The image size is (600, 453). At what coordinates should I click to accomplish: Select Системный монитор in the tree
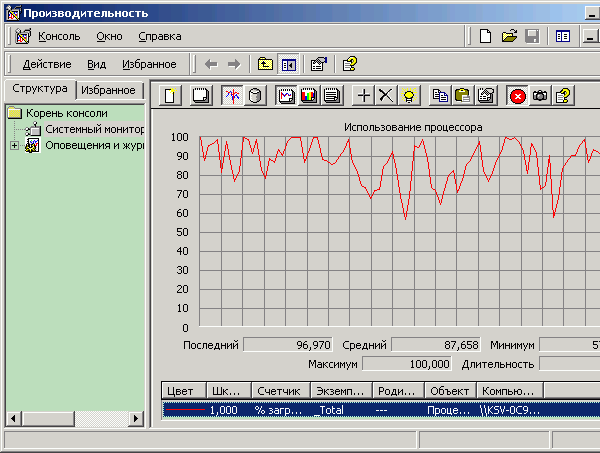95,130
